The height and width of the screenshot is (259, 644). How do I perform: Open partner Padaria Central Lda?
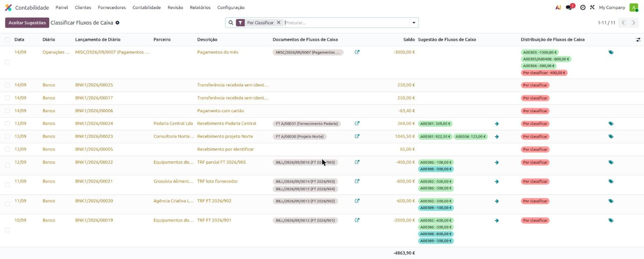173,123
